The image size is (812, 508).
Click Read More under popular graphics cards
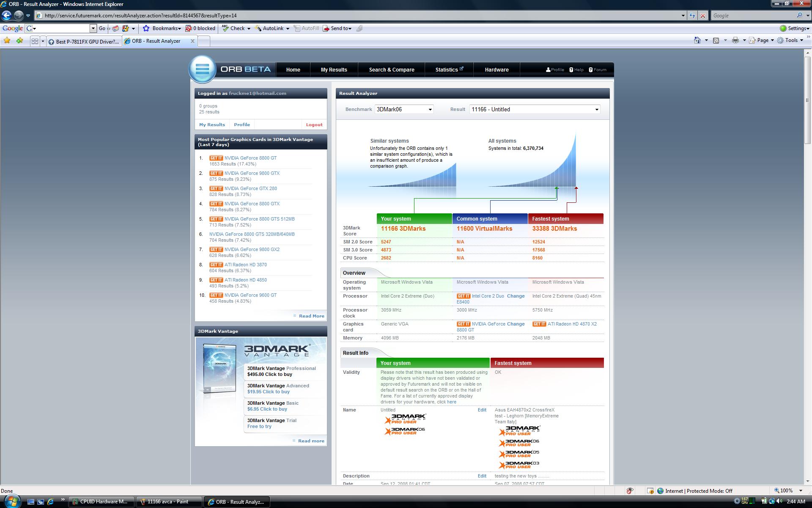311,316
